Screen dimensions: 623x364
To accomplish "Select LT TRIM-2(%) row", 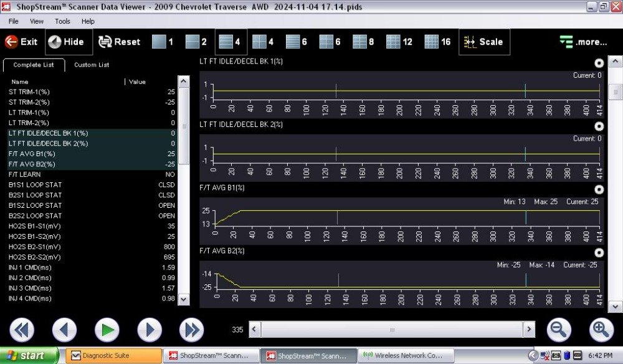I will click(92, 123).
